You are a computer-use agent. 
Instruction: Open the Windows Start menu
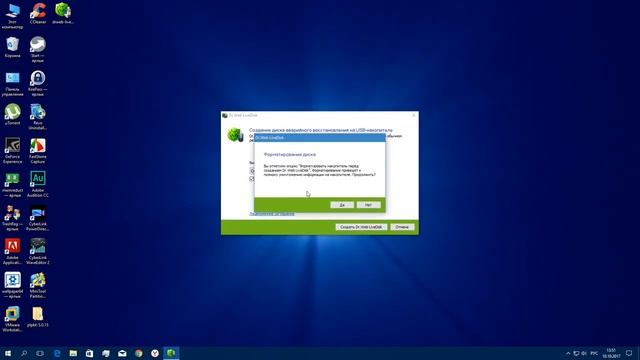[8, 353]
